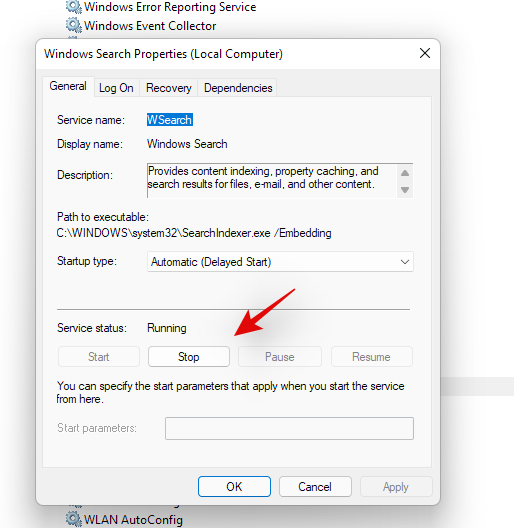Confirm the dialog with OK
This screenshot has height=528, width=514.
(234, 487)
